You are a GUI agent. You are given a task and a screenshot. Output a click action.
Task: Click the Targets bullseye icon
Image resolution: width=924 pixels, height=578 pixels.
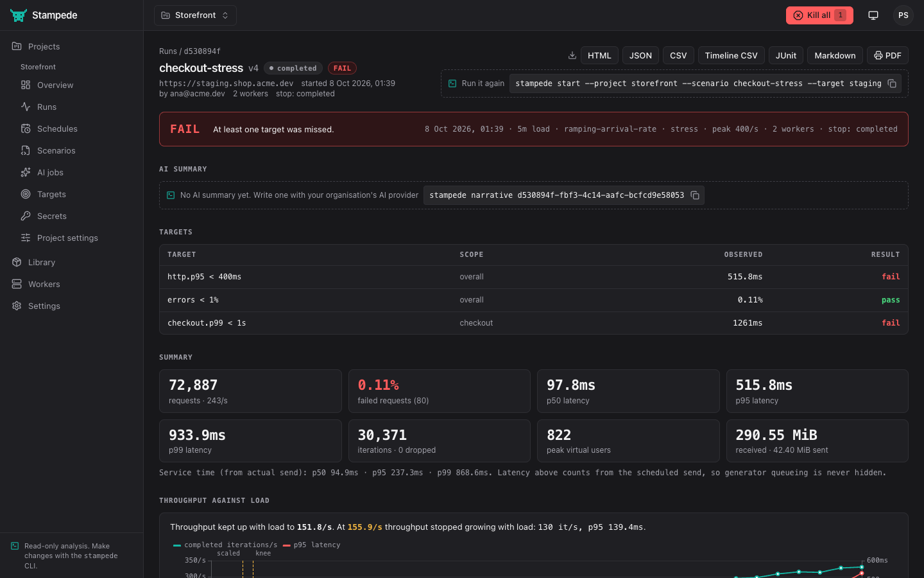click(x=26, y=194)
